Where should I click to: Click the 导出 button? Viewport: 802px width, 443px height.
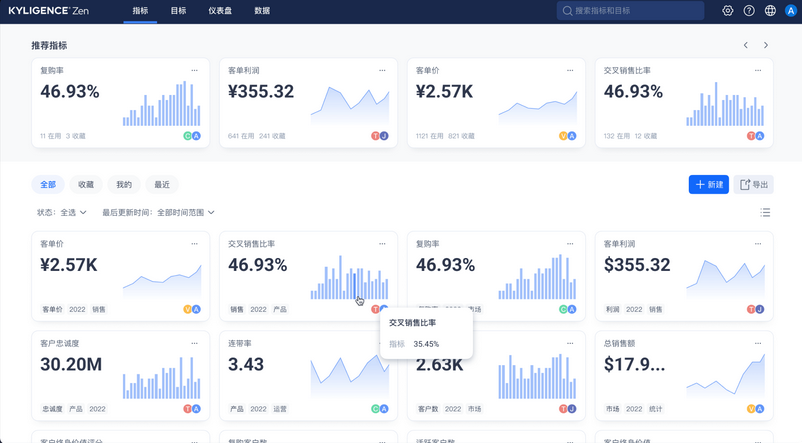[x=753, y=185]
